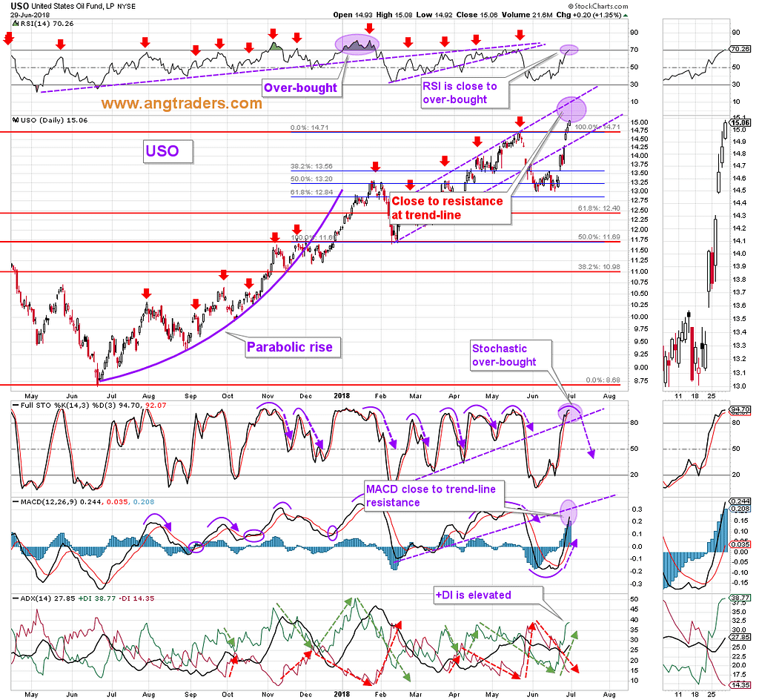Click the 0.0%: 8.68 Fibonacci label

tap(603, 380)
